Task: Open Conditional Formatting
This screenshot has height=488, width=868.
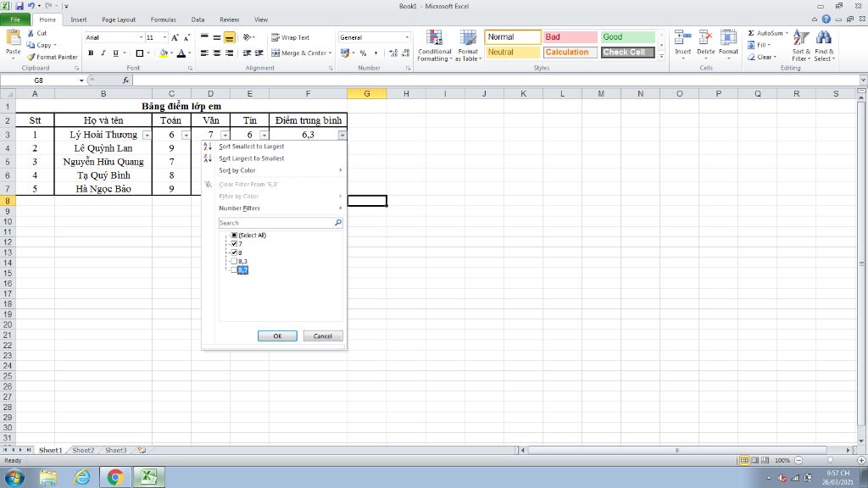Action: 435,46
